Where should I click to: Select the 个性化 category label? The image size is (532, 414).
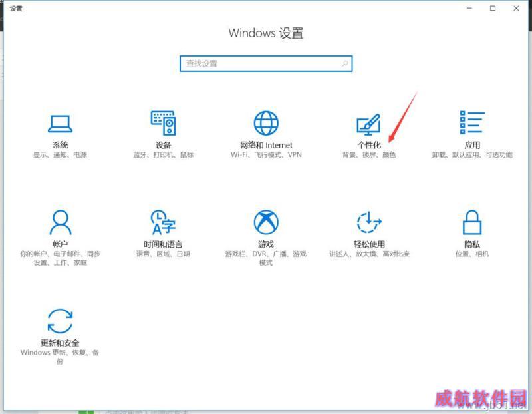click(369, 145)
